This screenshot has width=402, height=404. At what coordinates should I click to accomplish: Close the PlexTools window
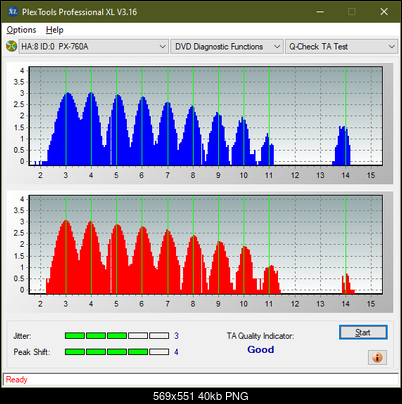pos(384,12)
